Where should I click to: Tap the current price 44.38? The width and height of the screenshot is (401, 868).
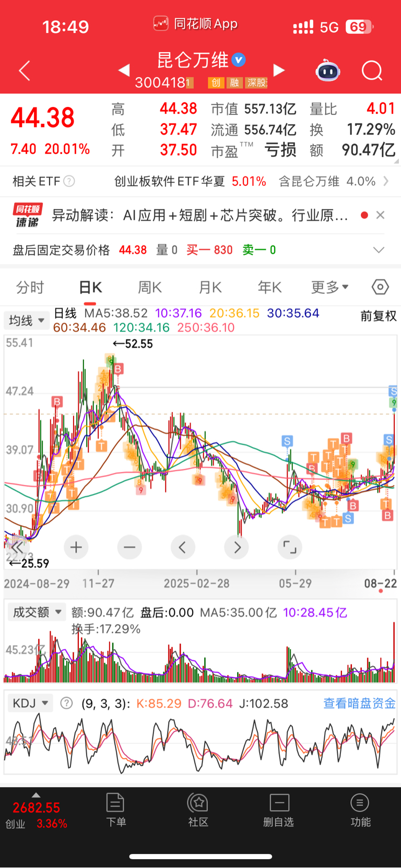pyautogui.click(x=43, y=117)
